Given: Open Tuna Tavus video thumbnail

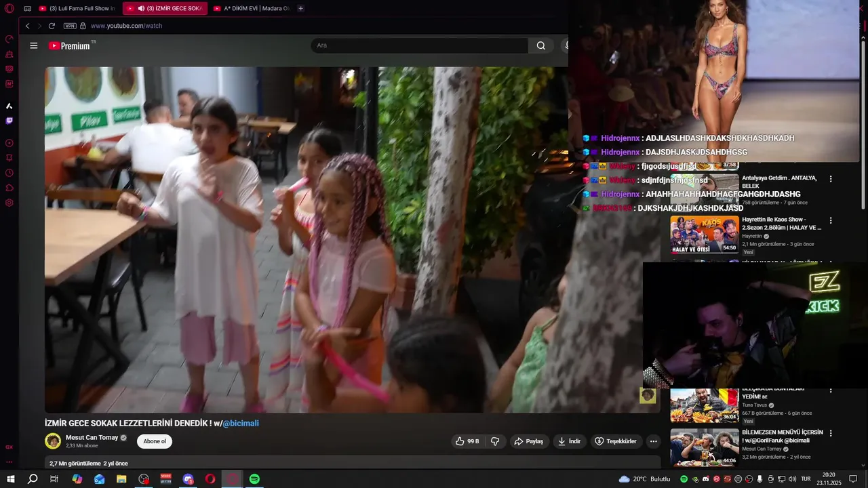Looking at the screenshot, I should (x=705, y=406).
